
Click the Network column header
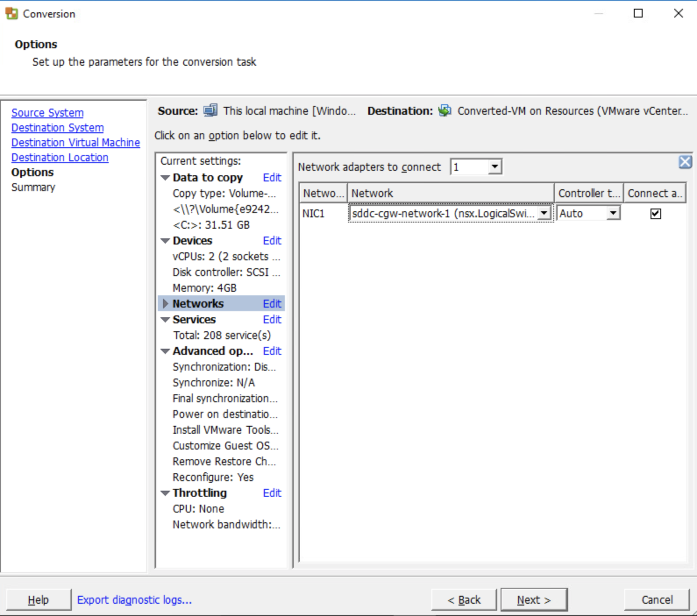451,193
